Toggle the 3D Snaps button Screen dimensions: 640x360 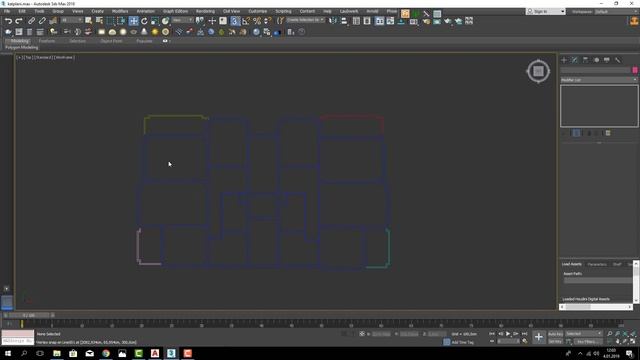pos(235,20)
